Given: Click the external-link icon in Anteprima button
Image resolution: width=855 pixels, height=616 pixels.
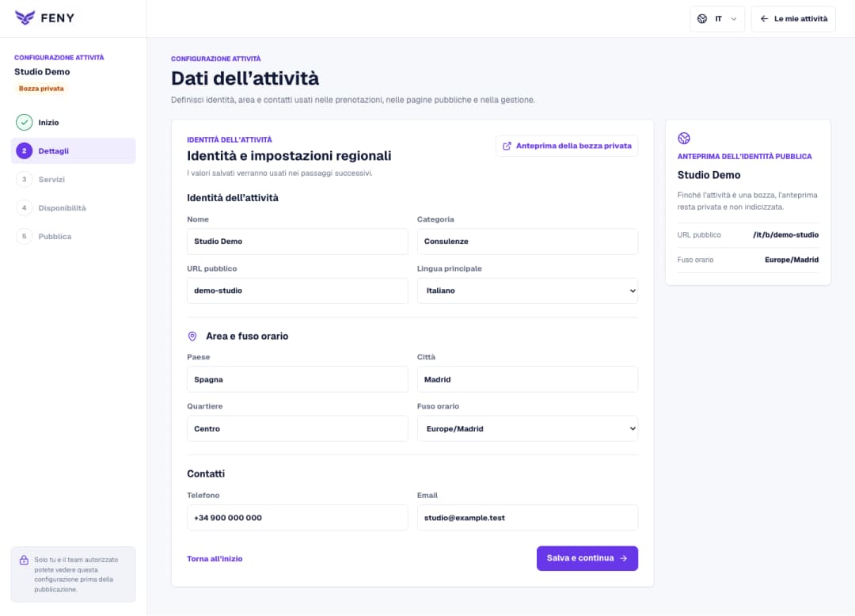Looking at the screenshot, I should (x=507, y=146).
